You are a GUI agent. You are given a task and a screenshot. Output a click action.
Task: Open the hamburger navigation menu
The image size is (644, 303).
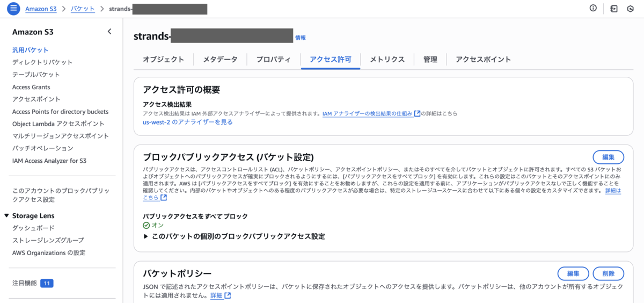[x=13, y=9]
